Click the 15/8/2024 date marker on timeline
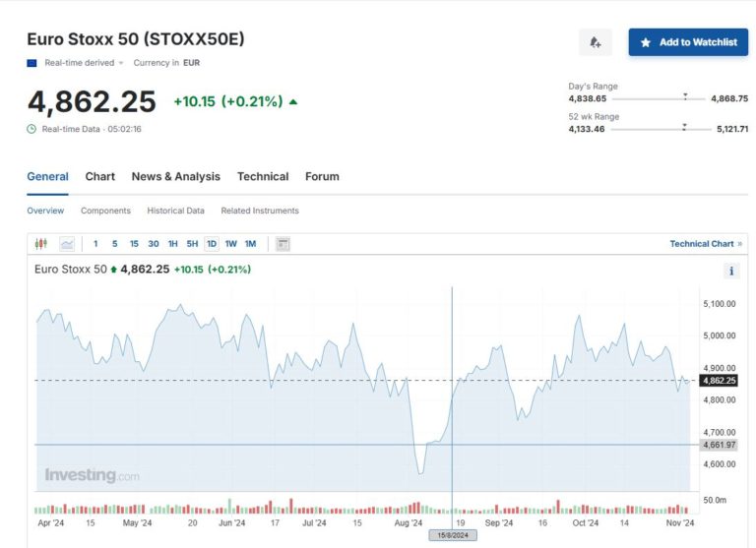 pos(452,535)
